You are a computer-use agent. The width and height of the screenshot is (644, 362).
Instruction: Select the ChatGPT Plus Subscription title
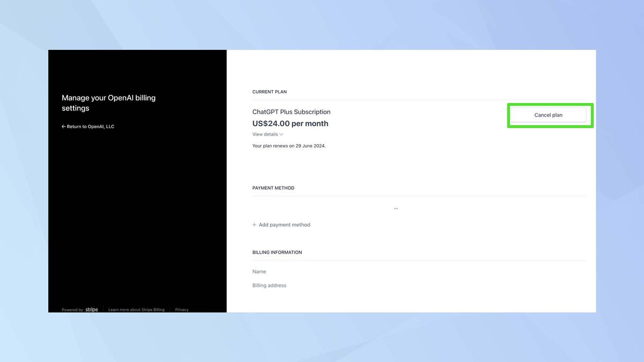click(x=291, y=112)
